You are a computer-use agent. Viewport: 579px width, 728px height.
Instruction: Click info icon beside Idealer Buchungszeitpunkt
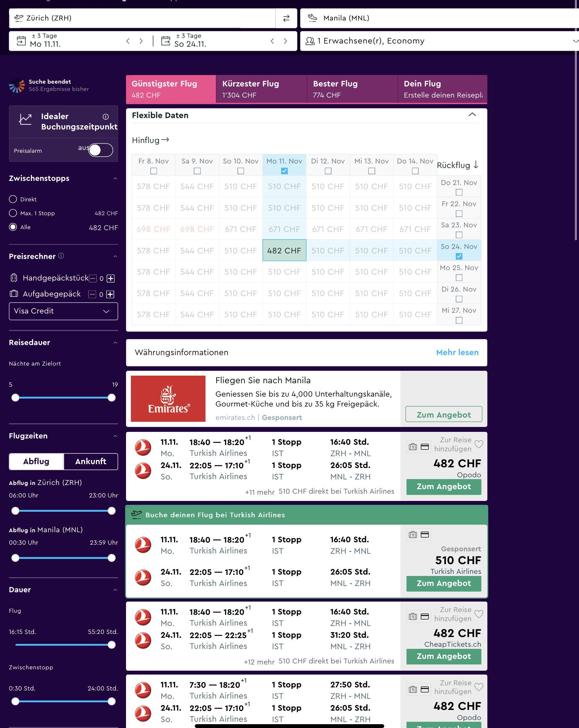[x=106, y=117]
